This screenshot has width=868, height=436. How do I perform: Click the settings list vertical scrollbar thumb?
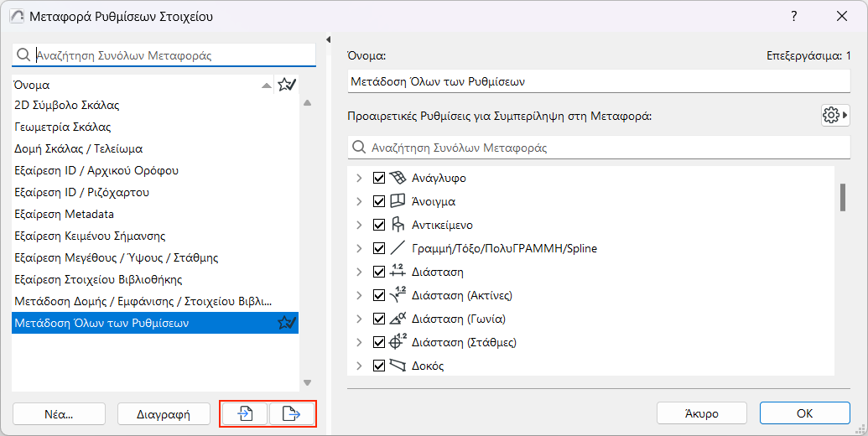pos(841,196)
